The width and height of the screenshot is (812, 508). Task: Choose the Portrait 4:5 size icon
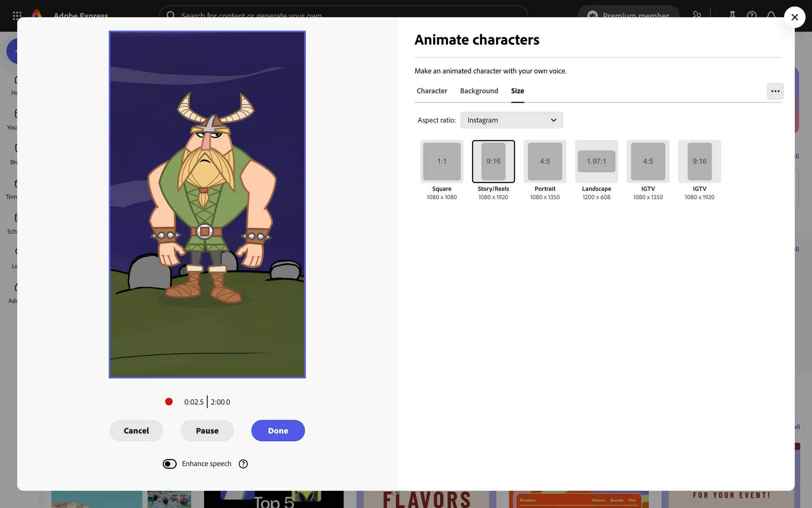tap(545, 161)
